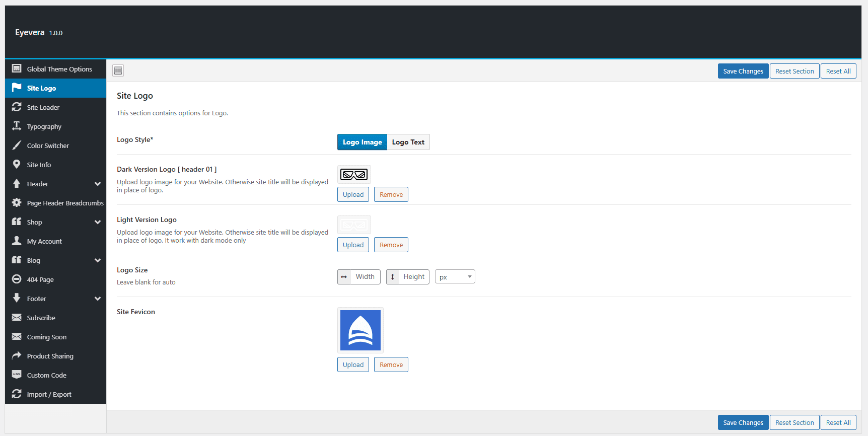Image resolution: width=868 pixels, height=436 pixels.
Task: Open the Page Header Breadcrumbs section
Action: click(55, 203)
